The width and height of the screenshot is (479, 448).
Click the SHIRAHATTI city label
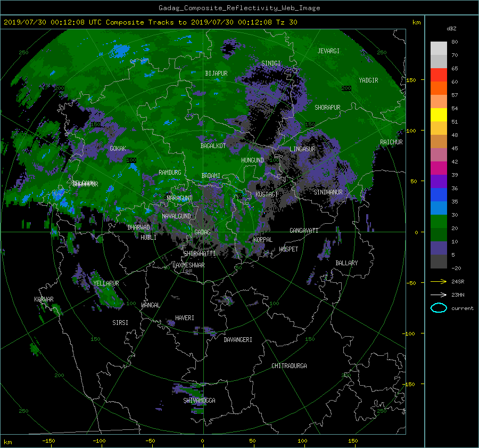coord(200,254)
